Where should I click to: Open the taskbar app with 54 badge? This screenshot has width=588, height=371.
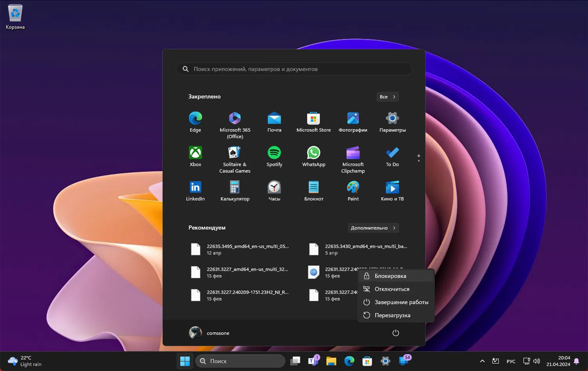[404, 361]
